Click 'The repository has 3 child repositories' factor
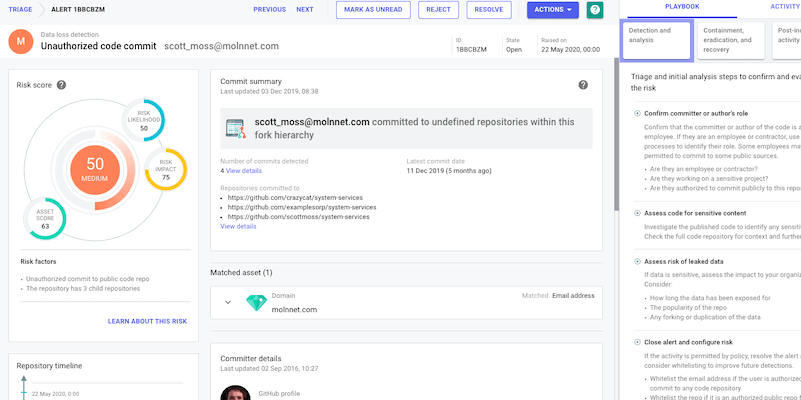801x400 pixels. 85,289
